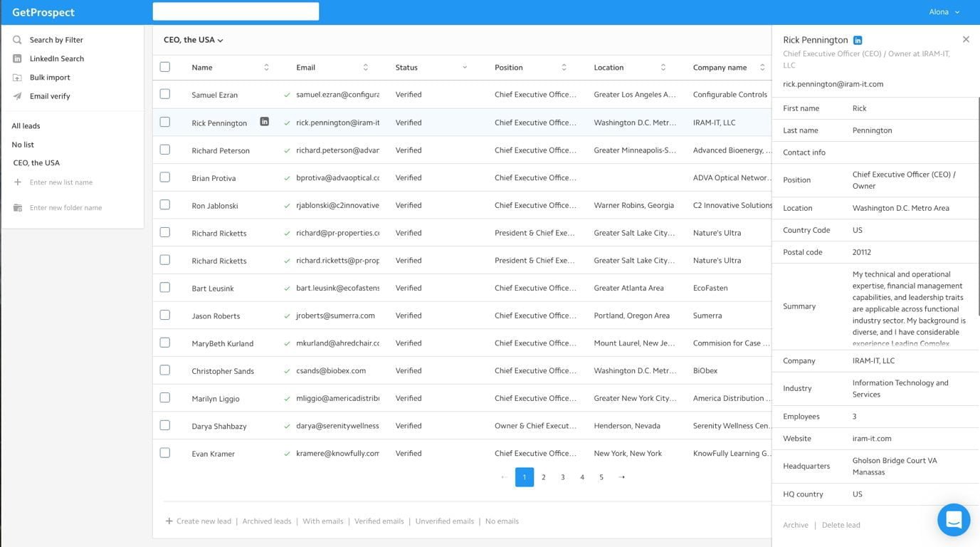Click the plus icon for new list
Viewport: 980px width, 547px height.
[18, 182]
